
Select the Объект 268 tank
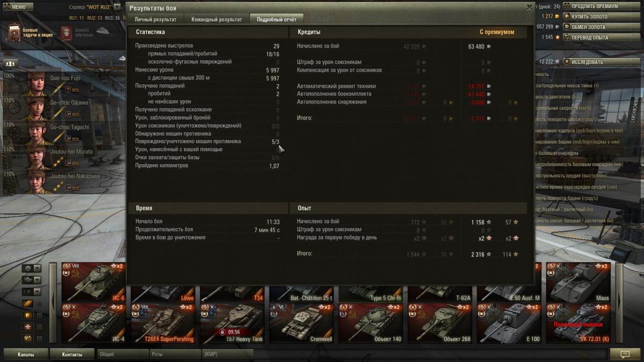coord(440,323)
